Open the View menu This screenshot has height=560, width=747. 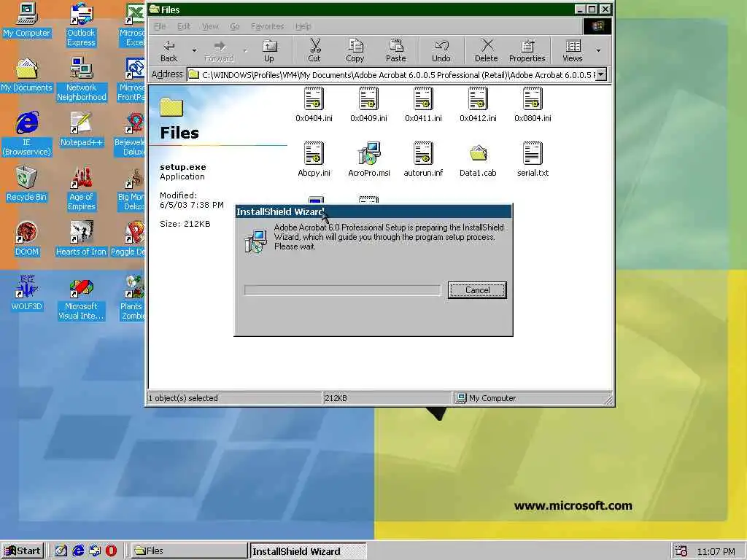coord(210,26)
